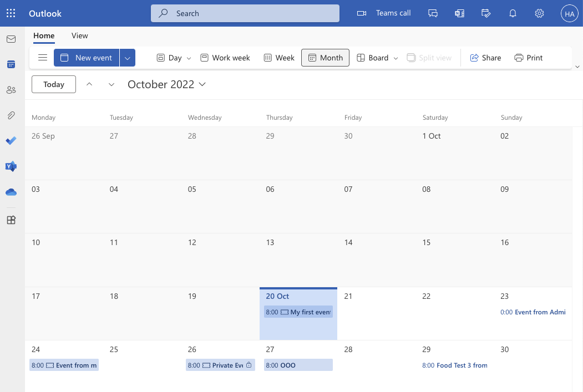The image size is (583, 392).
Task: Open Yammer from the sidebar
Action: (11, 166)
